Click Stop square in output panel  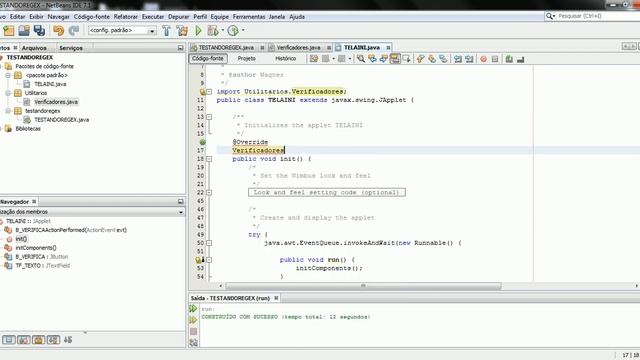193,331
